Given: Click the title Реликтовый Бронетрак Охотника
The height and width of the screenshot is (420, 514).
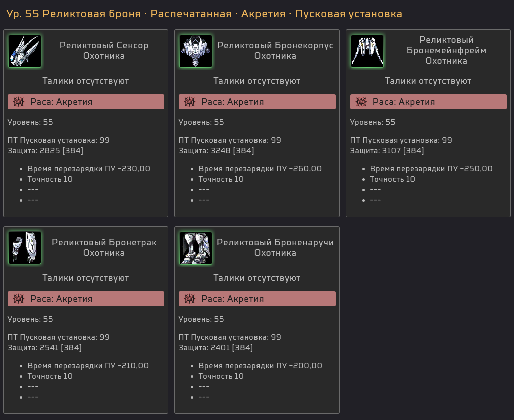Looking at the screenshot, I should coord(104,247).
